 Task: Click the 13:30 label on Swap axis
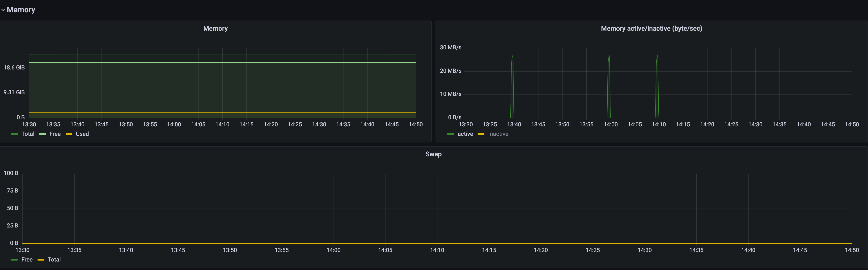click(22, 250)
